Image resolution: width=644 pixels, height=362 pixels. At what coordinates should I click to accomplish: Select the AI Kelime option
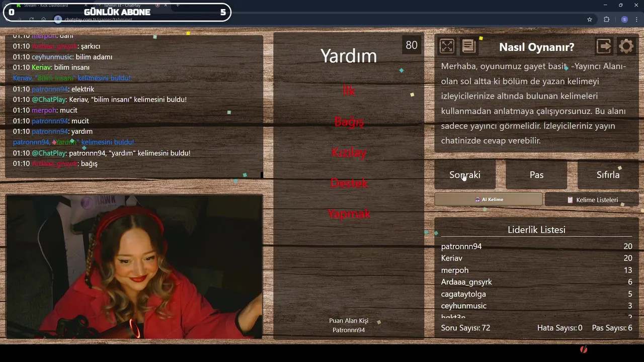tap(489, 200)
